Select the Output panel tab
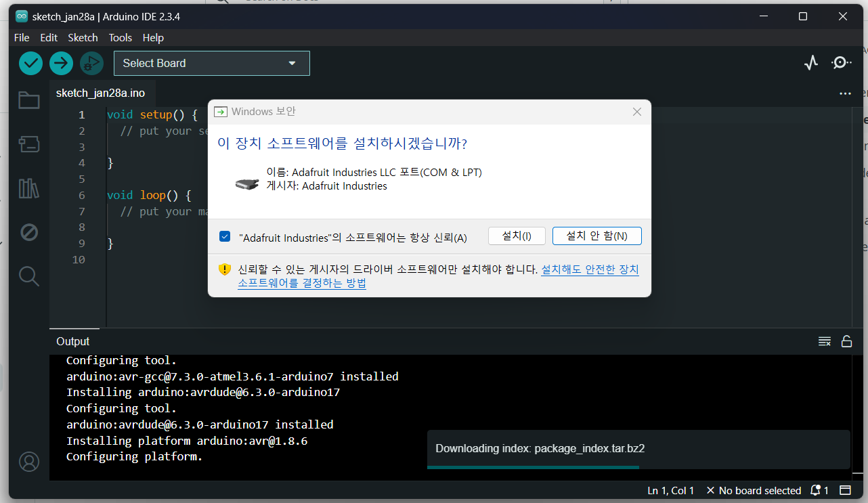This screenshot has width=868, height=503. (x=73, y=341)
